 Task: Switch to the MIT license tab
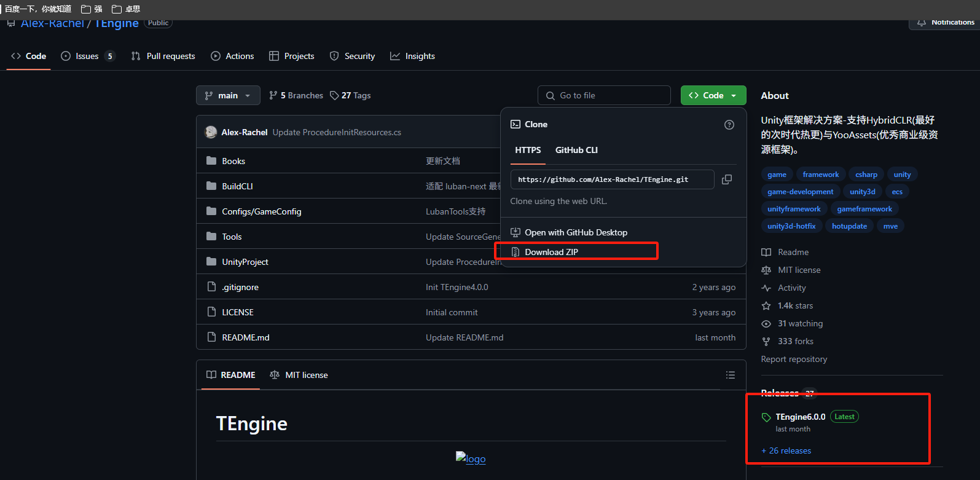(x=299, y=375)
